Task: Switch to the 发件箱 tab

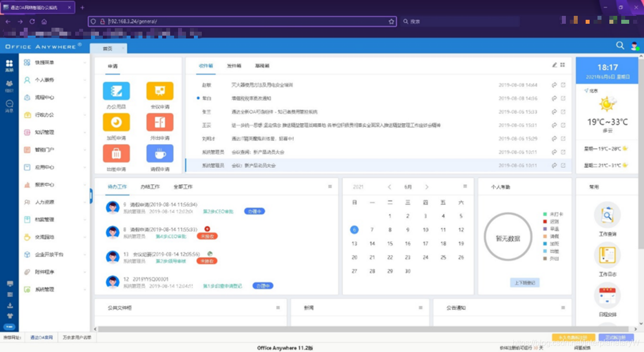Action: click(234, 65)
